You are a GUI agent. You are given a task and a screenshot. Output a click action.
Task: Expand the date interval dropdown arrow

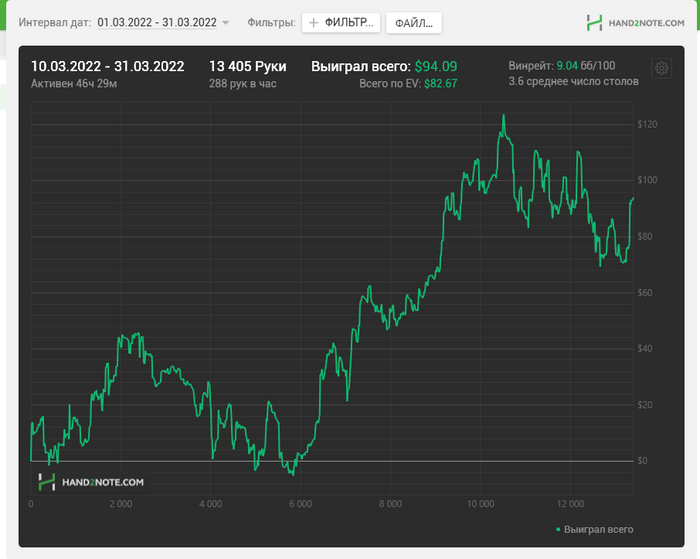point(225,22)
